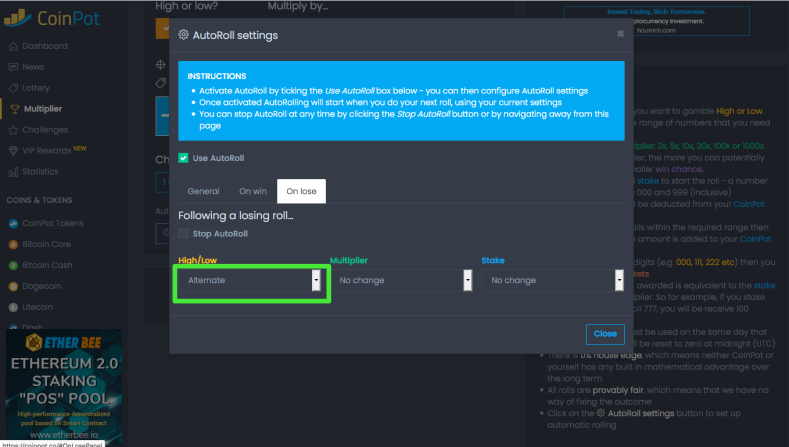Click the Ether Bee staking ad
This screenshot has height=447, width=789.
pyautogui.click(x=64, y=385)
